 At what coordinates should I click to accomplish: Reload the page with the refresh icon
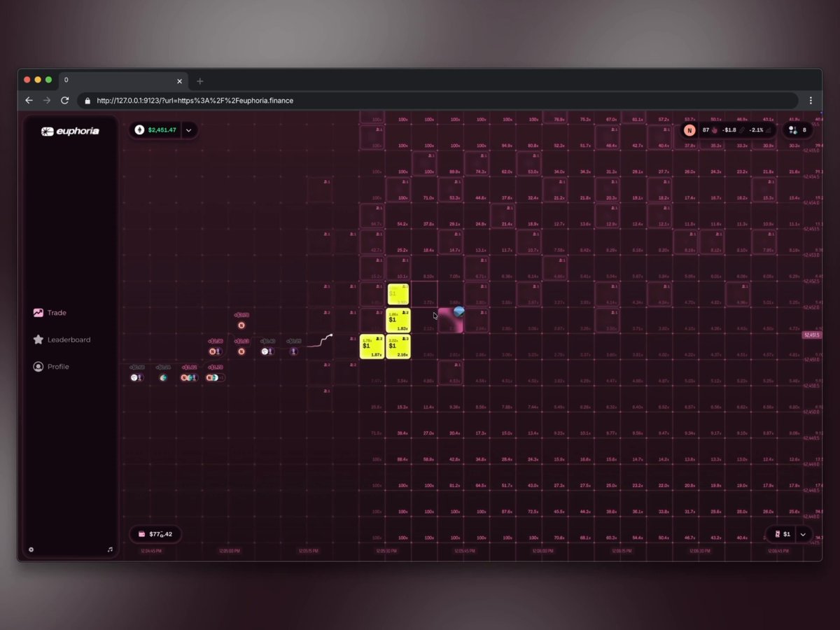(x=64, y=100)
